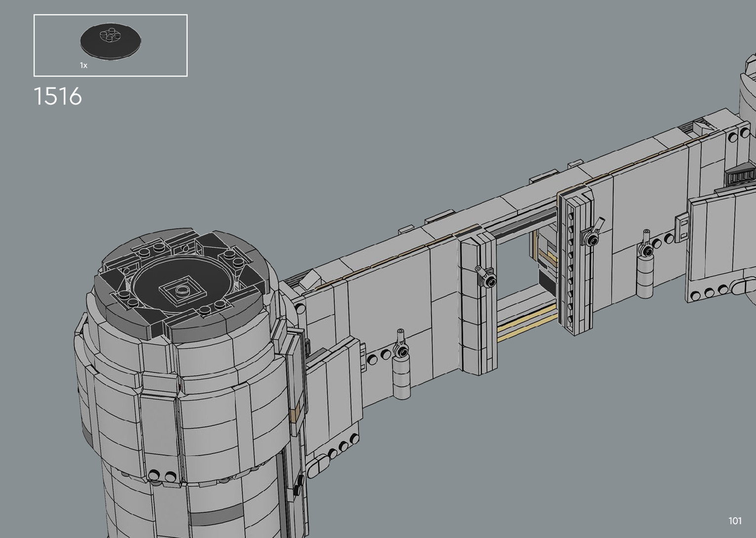
Task: Select the tan strip at the doorway bottom
Action: click(x=526, y=324)
